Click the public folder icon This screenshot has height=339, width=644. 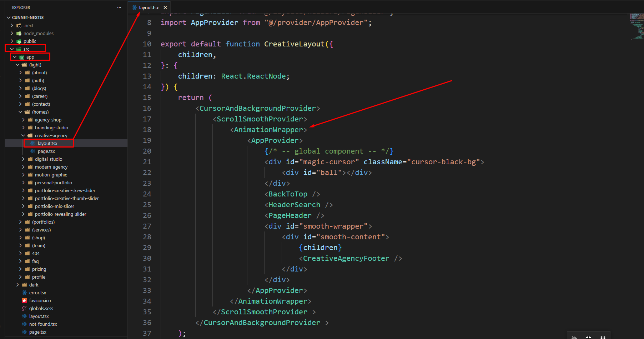(x=19, y=41)
